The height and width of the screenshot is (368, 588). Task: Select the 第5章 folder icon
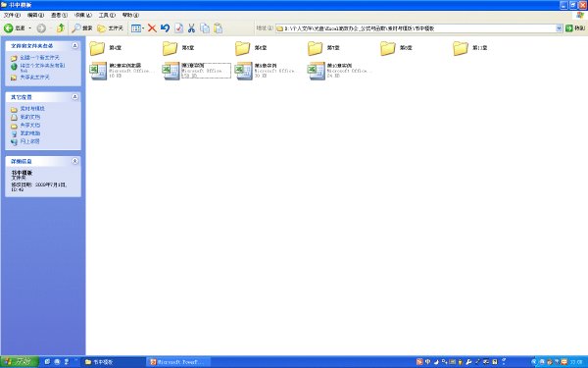pos(170,48)
